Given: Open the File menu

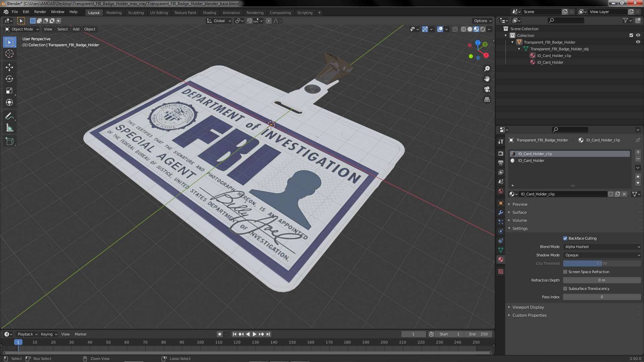Looking at the screenshot, I should click(15, 12).
